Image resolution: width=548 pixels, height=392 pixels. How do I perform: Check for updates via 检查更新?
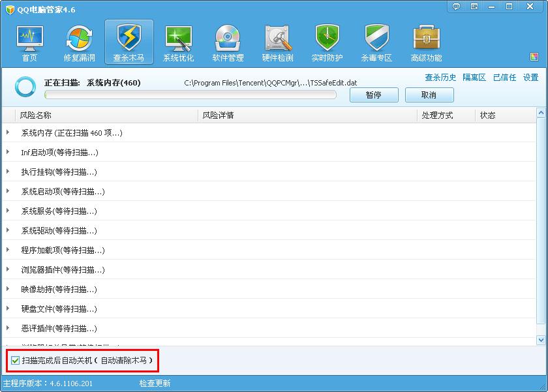(155, 384)
